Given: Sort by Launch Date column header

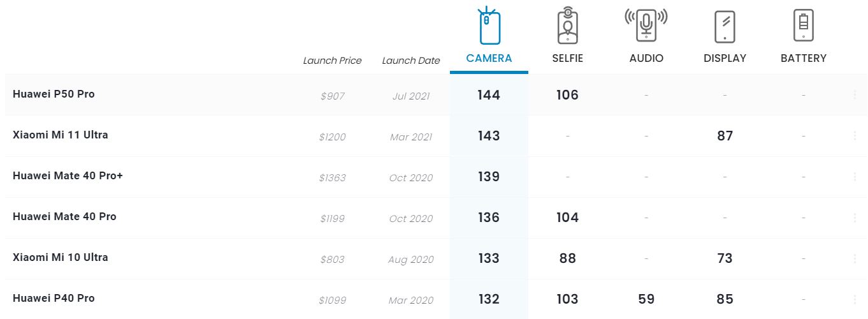Looking at the screenshot, I should tap(411, 61).
